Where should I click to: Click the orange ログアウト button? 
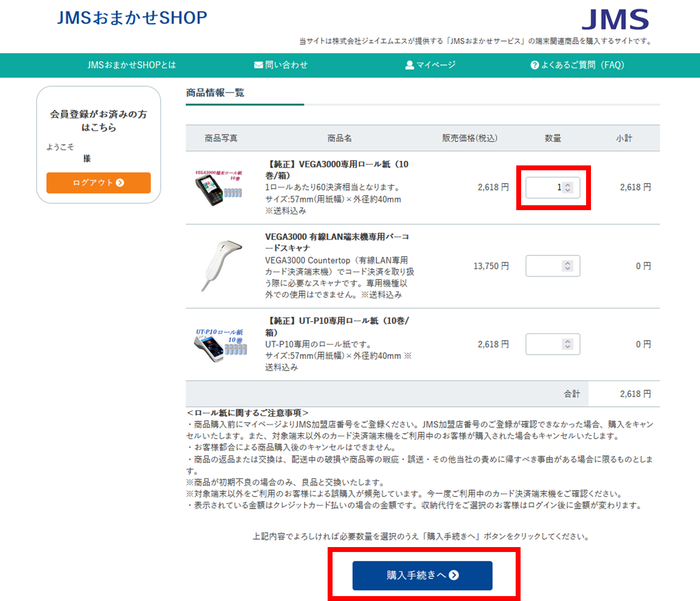click(x=99, y=183)
